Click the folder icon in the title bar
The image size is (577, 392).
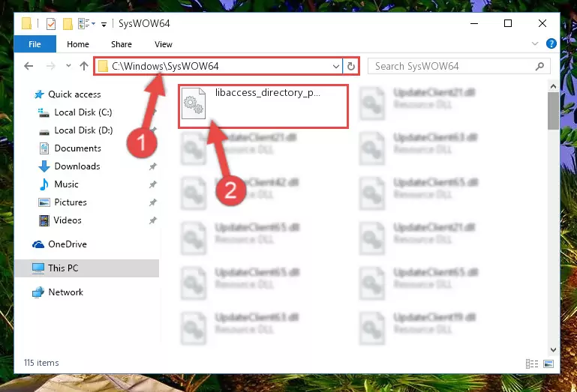(x=26, y=23)
